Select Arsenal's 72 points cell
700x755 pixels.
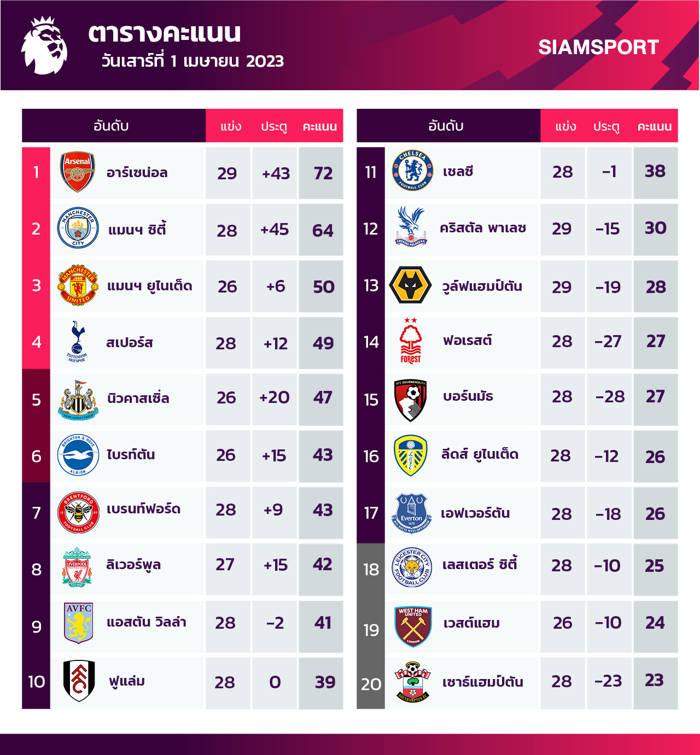pyautogui.click(x=323, y=173)
